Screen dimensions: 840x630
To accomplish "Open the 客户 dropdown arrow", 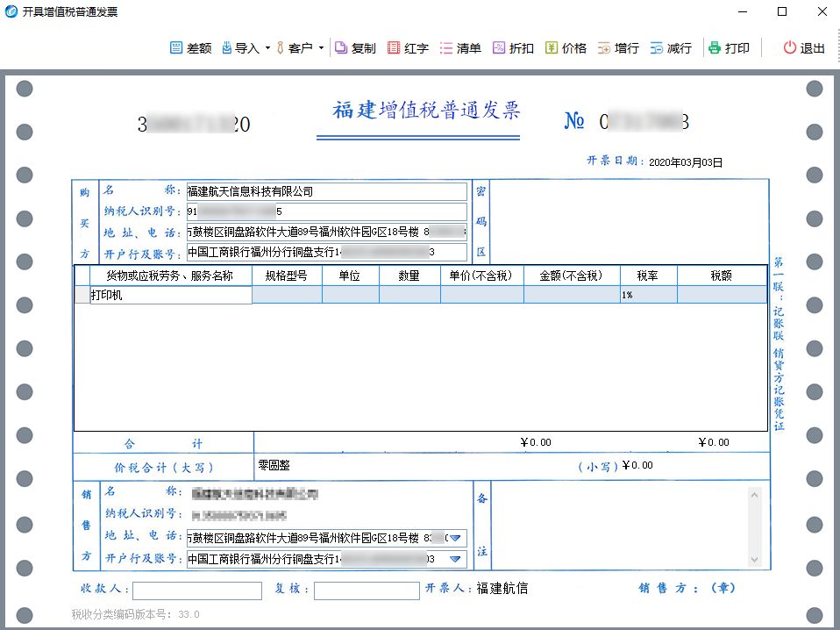I will click(x=321, y=47).
